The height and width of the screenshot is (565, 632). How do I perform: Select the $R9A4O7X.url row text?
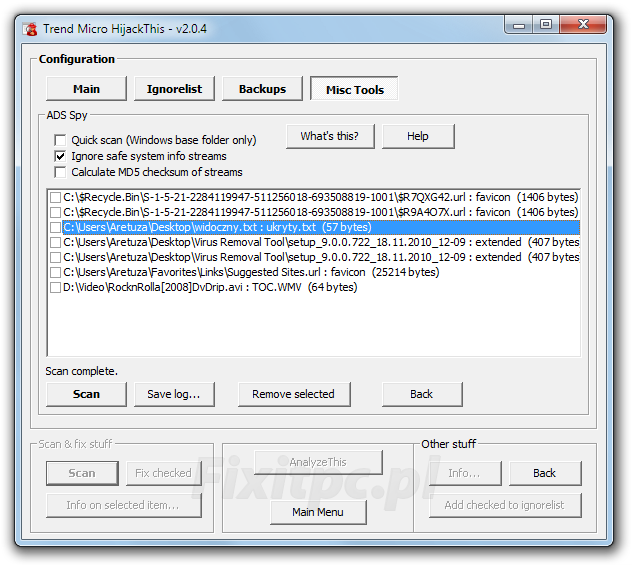[321, 212]
